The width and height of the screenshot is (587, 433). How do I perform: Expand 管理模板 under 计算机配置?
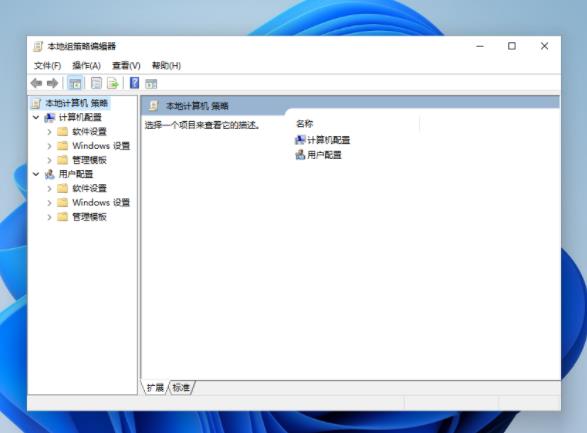(49, 160)
